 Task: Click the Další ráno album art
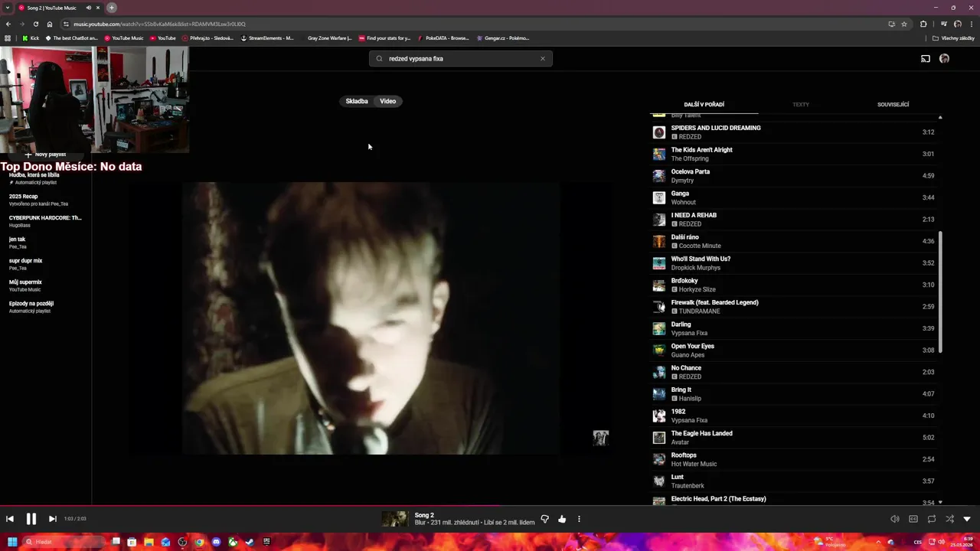tap(659, 241)
